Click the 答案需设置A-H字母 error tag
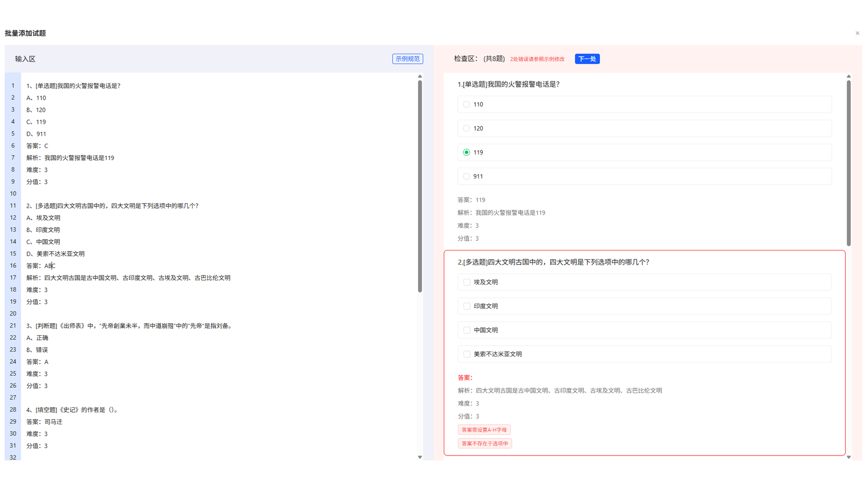Viewport: 868px width, 488px height. (484, 429)
